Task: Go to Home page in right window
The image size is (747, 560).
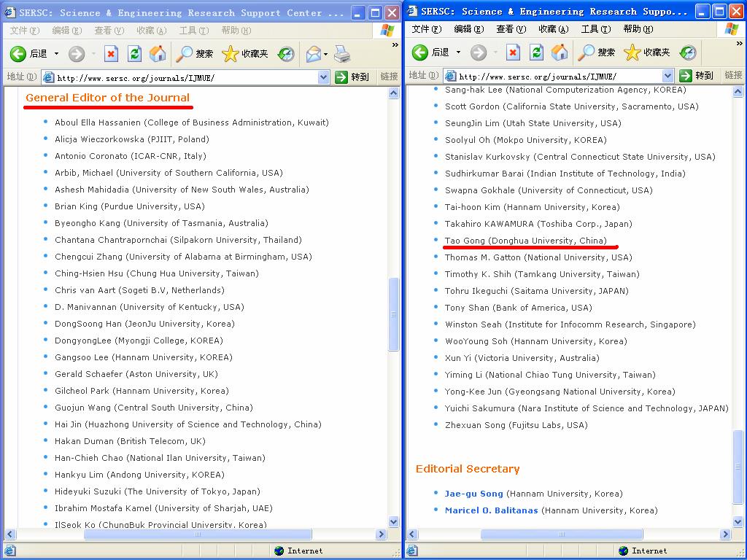Action: (560, 52)
